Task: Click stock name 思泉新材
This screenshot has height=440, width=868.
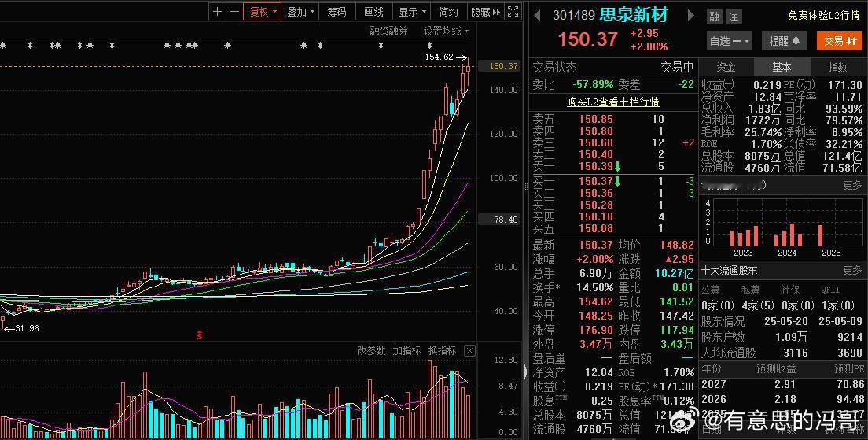Action: tap(634, 14)
